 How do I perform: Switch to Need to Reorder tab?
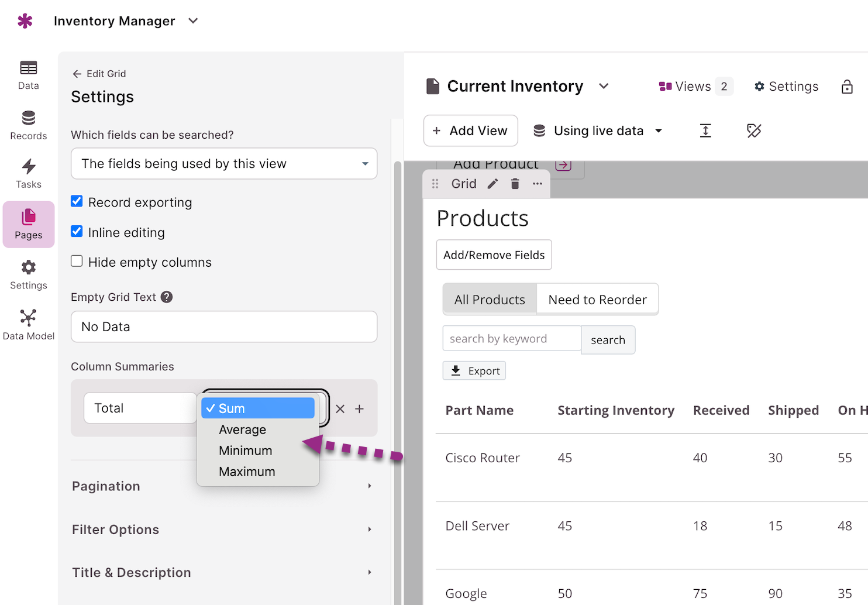pyautogui.click(x=597, y=300)
